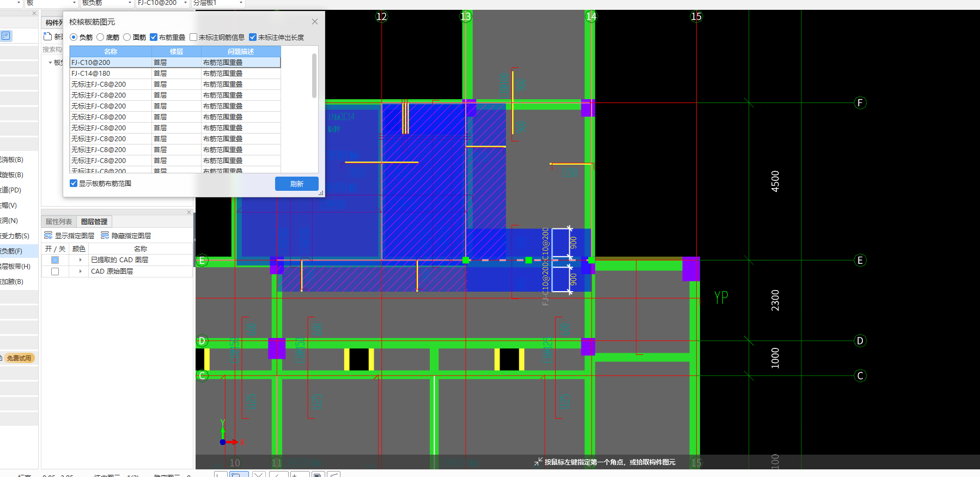Select the FJ-C14@180 row in list

(175, 74)
